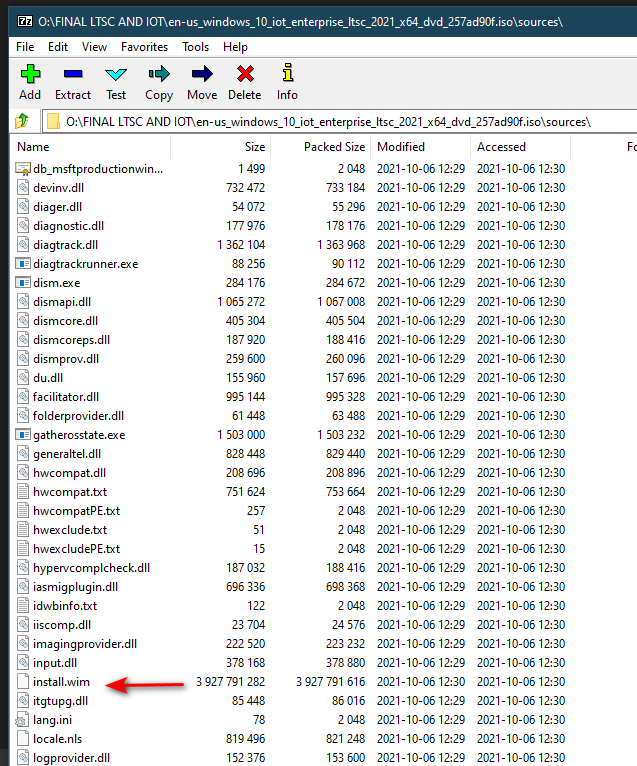
Task: Select the install.wim file icon
Action: [23, 682]
